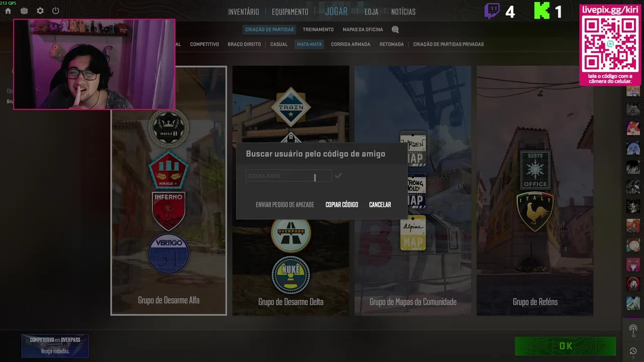Choose Corrida Armada game mode
This screenshot has height=362, width=644.
click(x=351, y=44)
